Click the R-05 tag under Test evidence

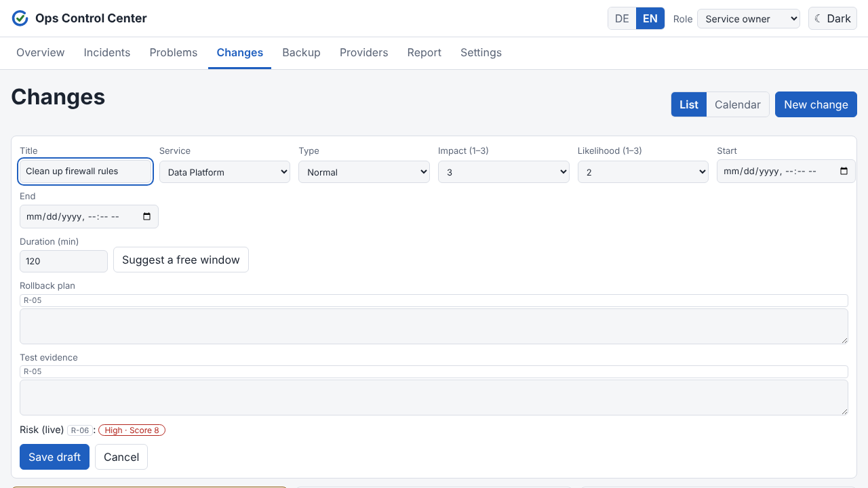click(x=434, y=371)
